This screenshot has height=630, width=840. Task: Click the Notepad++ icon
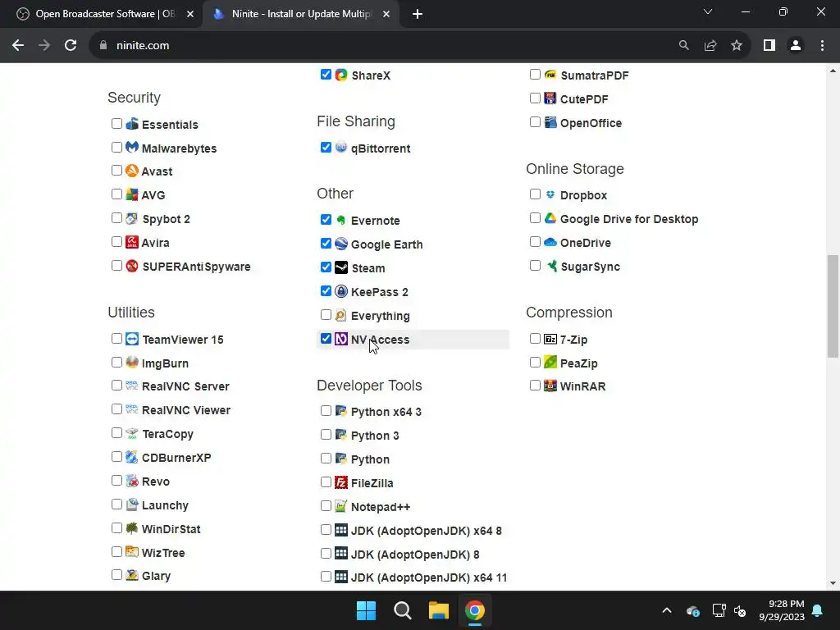tap(341, 505)
